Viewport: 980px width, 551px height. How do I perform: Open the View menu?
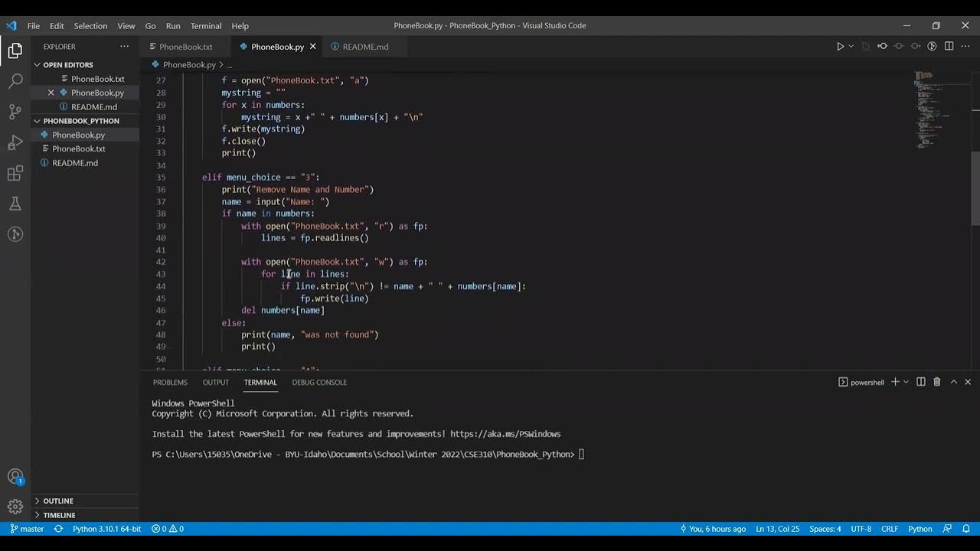tap(126, 25)
